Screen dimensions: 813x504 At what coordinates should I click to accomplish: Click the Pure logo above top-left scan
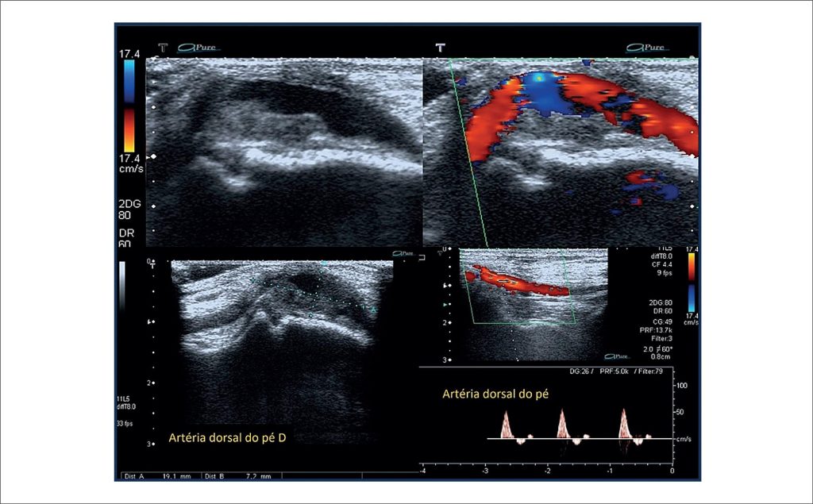pos(198,48)
